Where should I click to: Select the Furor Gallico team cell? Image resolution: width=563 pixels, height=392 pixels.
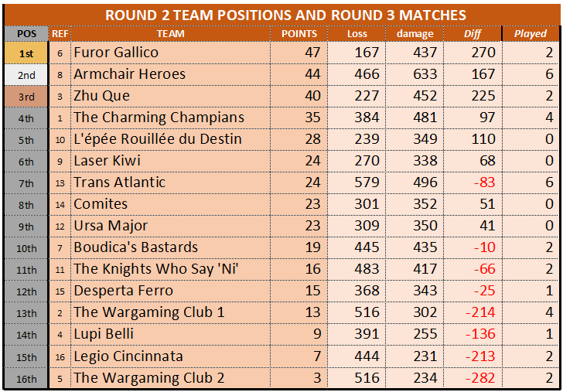point(116,53)
